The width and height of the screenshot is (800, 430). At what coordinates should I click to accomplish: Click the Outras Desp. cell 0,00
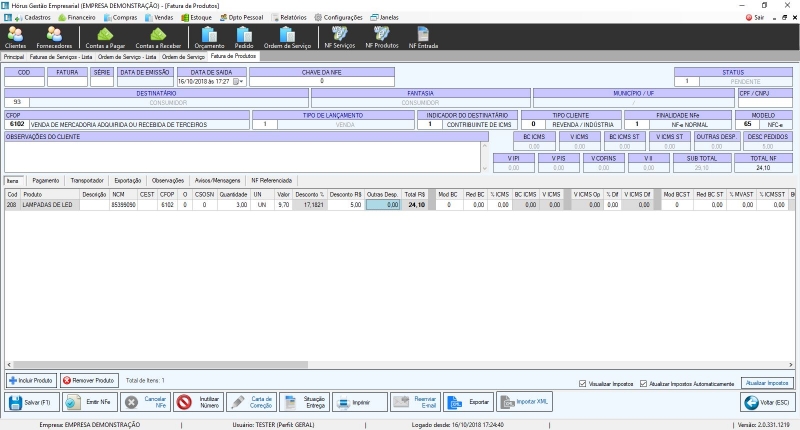(x=383, y=205)
